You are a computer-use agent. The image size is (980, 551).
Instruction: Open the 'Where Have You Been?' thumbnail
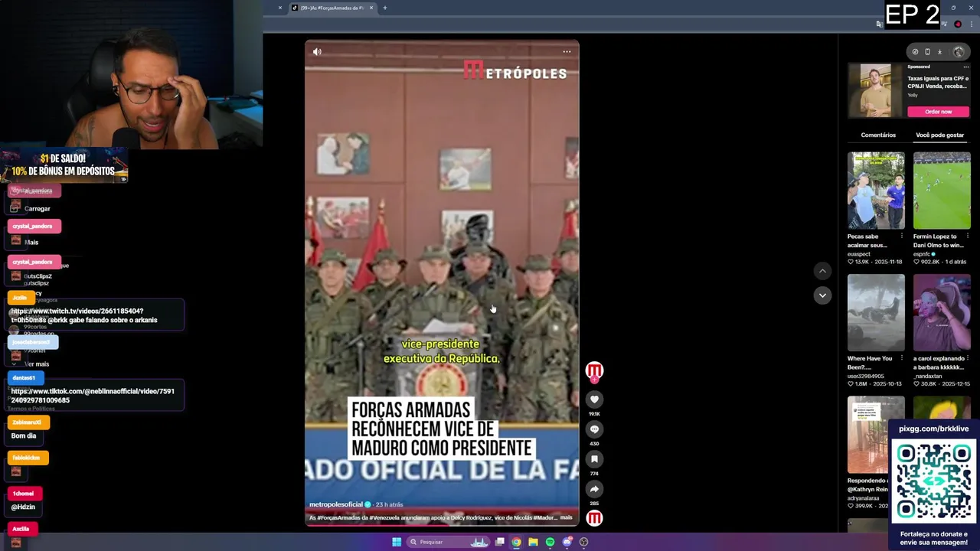click(876, 312)
